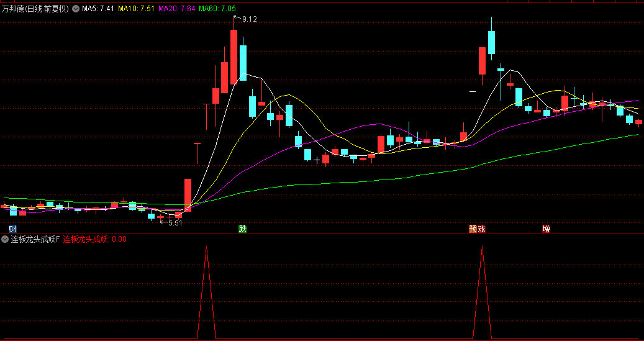
Task: Select the green MA60: 7.05 label
Action: pyautogui.click(x=217, y=9)
